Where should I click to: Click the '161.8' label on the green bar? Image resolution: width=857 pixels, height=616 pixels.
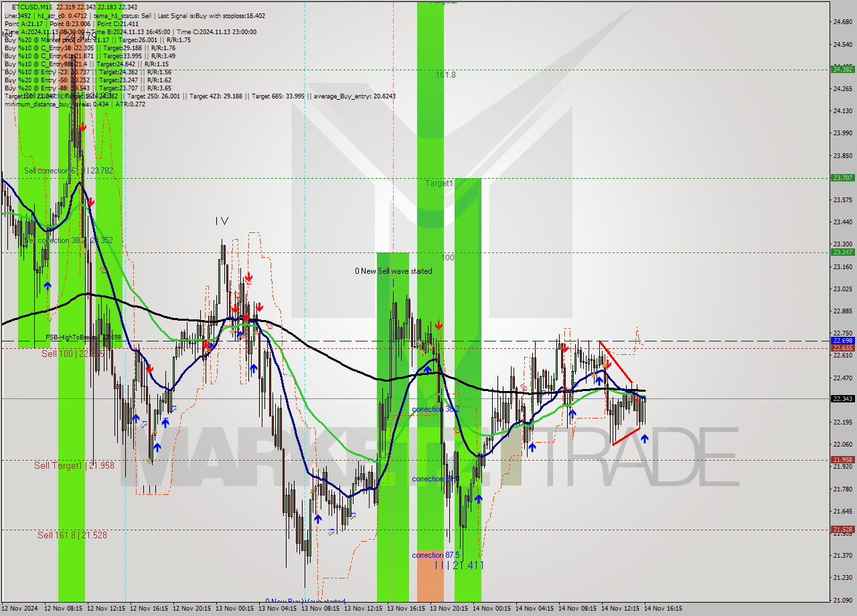pos(446,75)
